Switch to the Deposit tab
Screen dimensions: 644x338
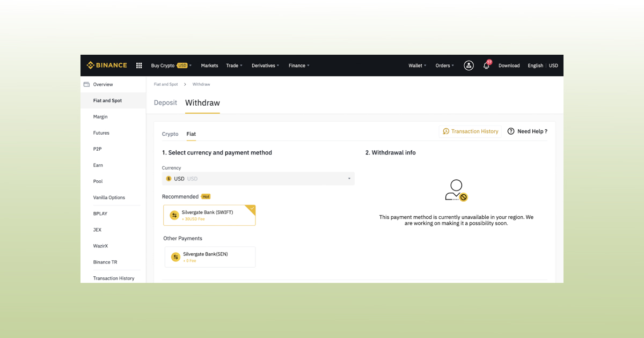165,102
